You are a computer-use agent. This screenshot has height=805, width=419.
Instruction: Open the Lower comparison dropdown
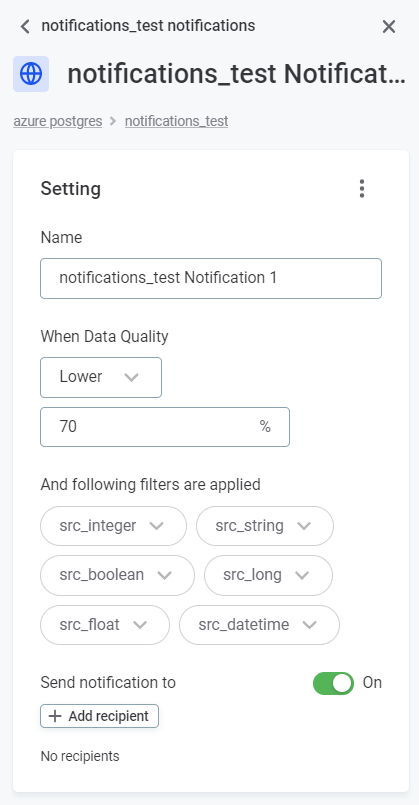click(101, 377)
